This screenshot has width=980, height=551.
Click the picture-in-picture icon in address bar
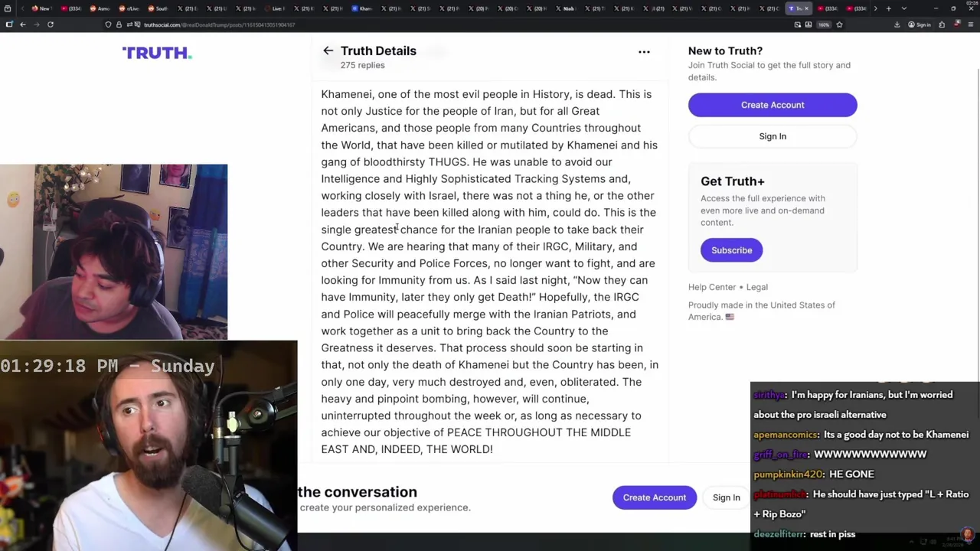click(x=797, y=24)
